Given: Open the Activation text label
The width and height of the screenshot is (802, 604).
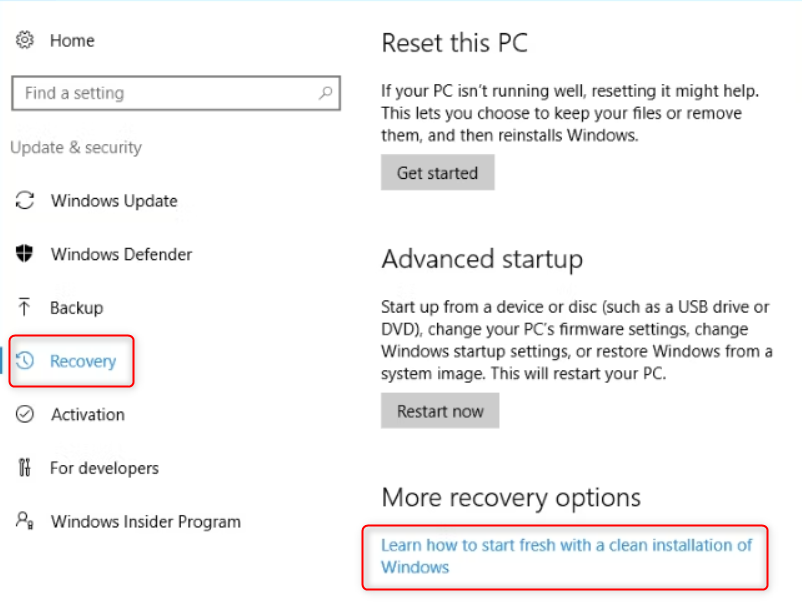Looking at the screenshot, I should pos(88,414).
